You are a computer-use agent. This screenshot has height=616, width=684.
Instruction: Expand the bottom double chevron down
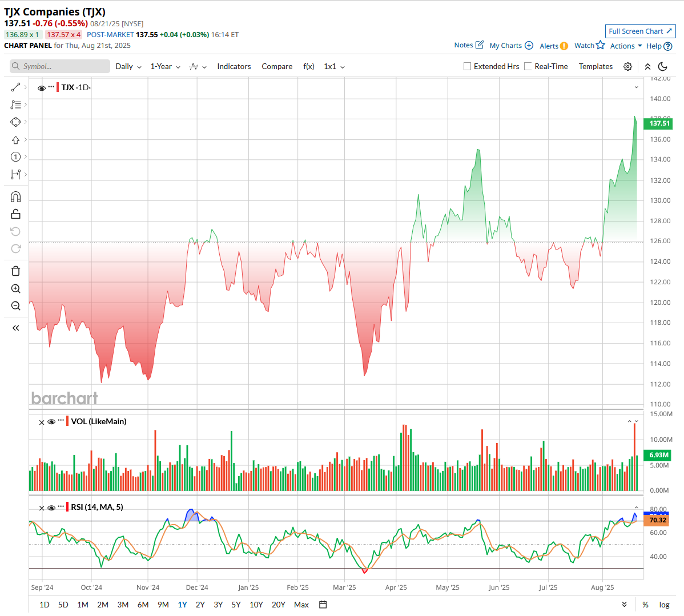(624, 605)
